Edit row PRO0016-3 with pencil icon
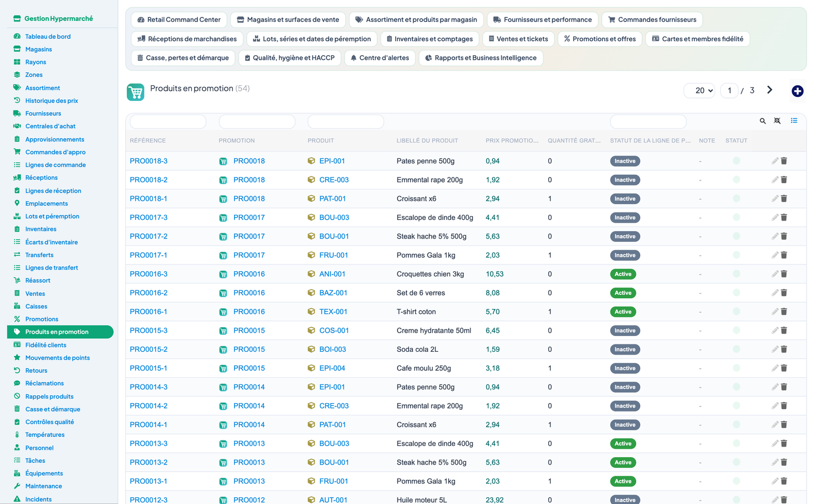Screen dimensions: 815x504 coord(775,274)
